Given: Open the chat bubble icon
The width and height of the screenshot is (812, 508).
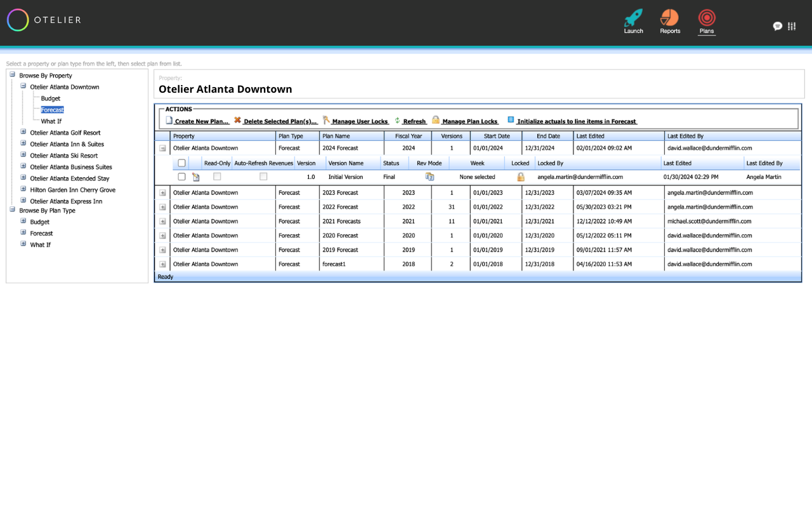Looking at the screenshot, I should point(777,26).
